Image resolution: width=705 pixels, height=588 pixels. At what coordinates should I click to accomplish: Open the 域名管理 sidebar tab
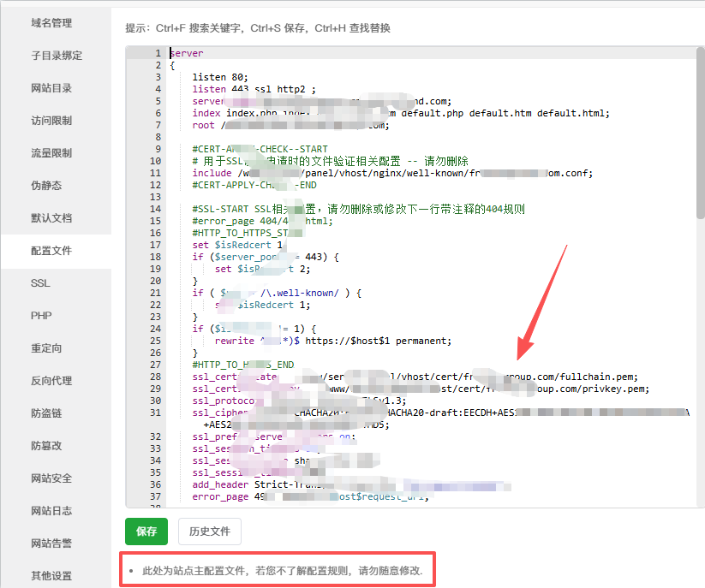[x=51, y=23]
